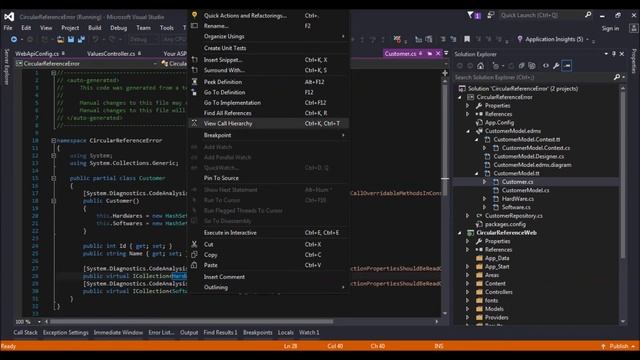The image size is (640, 360).
Task: Select CustomerModel.edmx.diagram file
Action: (532, 165)
